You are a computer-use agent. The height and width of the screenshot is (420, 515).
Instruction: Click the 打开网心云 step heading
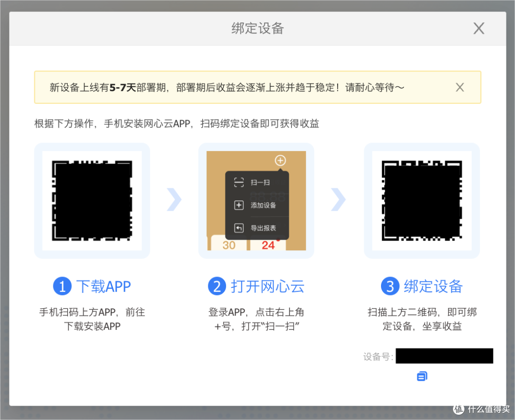point(256,287)
